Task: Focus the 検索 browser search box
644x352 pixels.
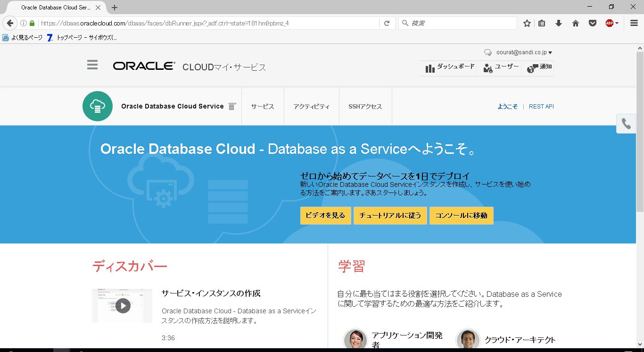Action: click(x=458, y=23)
